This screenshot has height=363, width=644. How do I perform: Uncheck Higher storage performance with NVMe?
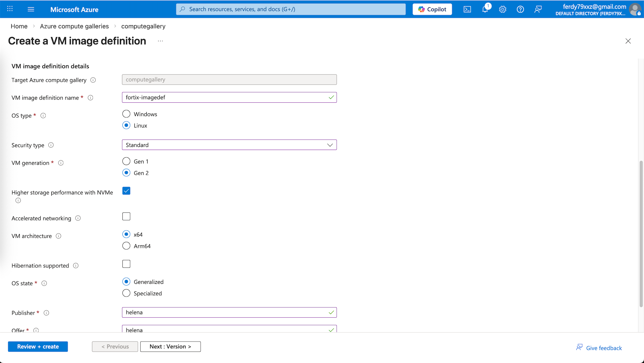(126, 191)
